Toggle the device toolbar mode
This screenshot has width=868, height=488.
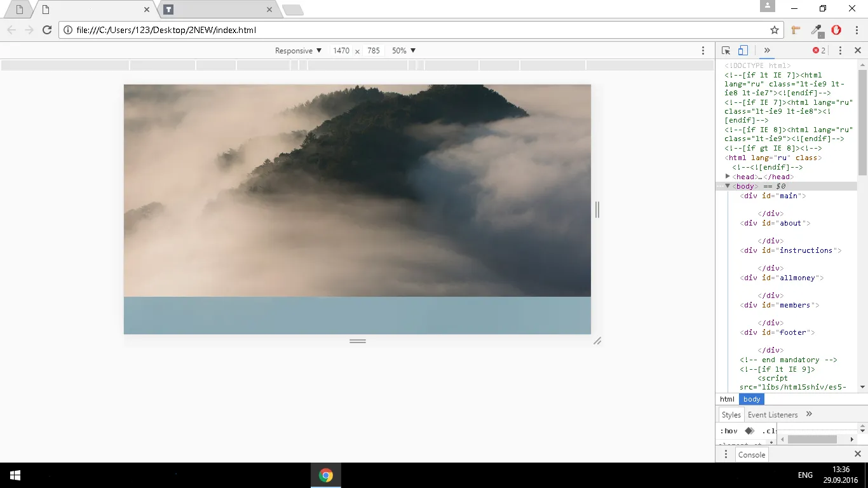pos(743,51)
